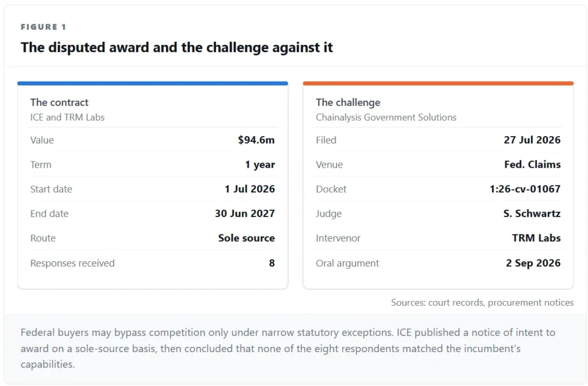Image resolution: width=588 pixels, height=386 pixels.
Task: Click the $94.6m contract value
Action: click(x=256, y=140)
